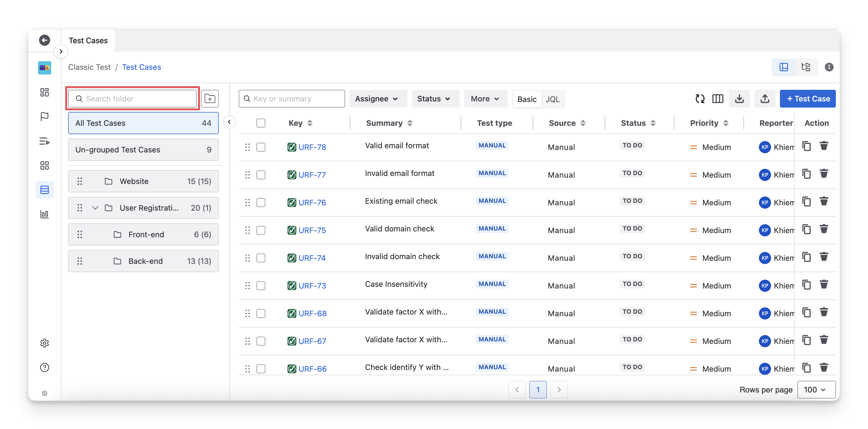Clone URF-76 using the copy icon
Image resolution: width=868 pixels, height=429 pixels.
point(806,202)
